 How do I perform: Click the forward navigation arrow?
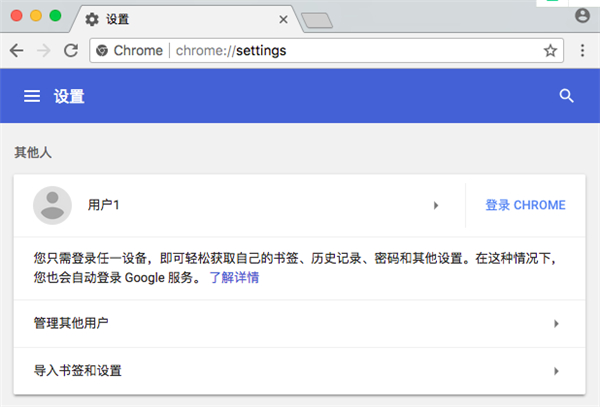(x=43, y=50)
